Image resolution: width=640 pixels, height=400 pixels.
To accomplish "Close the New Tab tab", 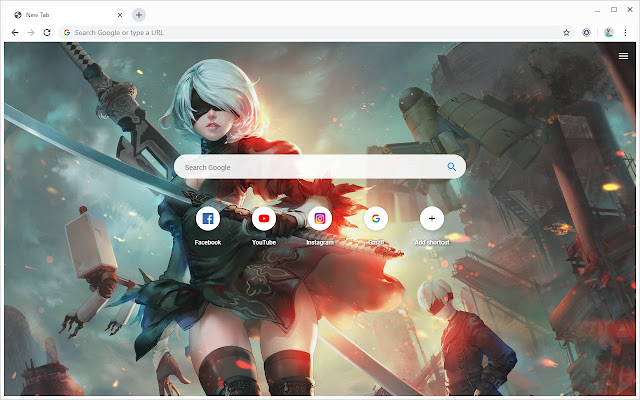I will click(x=120, y=15).
